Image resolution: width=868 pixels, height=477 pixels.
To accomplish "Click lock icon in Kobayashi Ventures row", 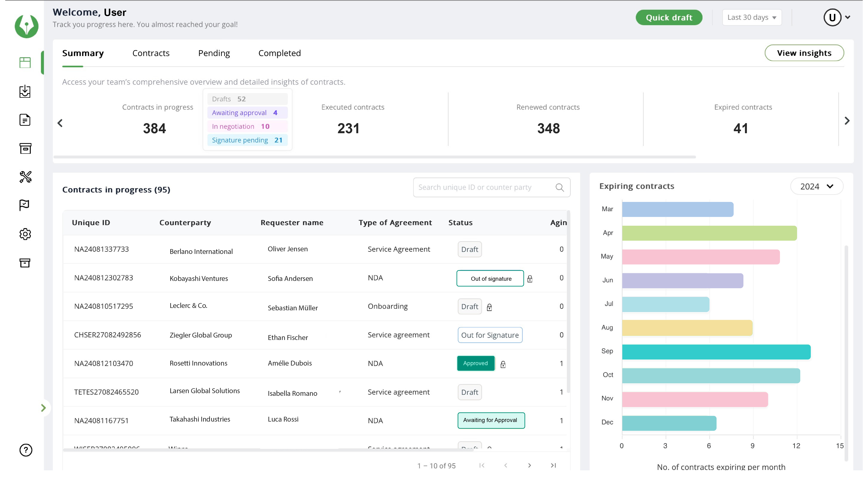I will tap(530, 279).
